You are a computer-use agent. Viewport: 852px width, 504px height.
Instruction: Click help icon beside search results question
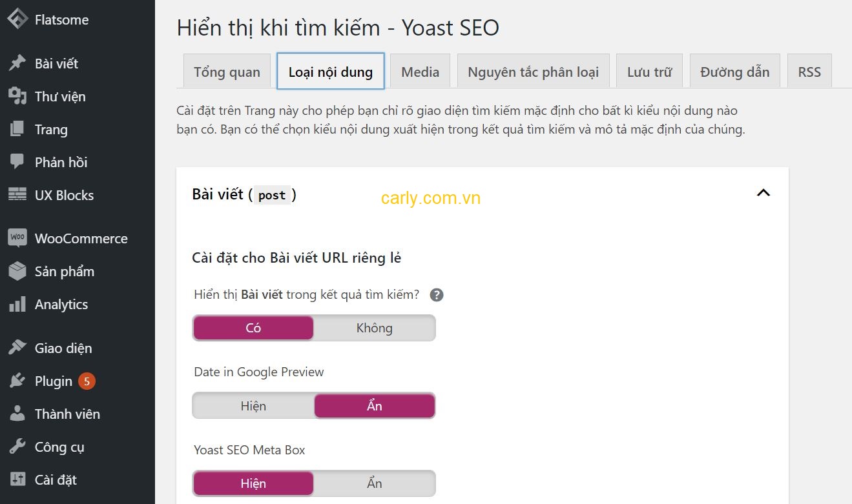tap(437, 295)
